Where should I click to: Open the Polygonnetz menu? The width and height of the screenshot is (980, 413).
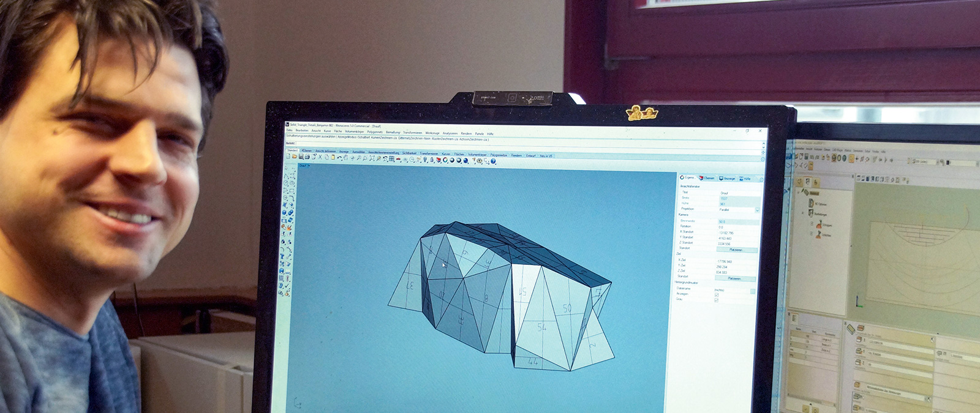tap(375, 132)
